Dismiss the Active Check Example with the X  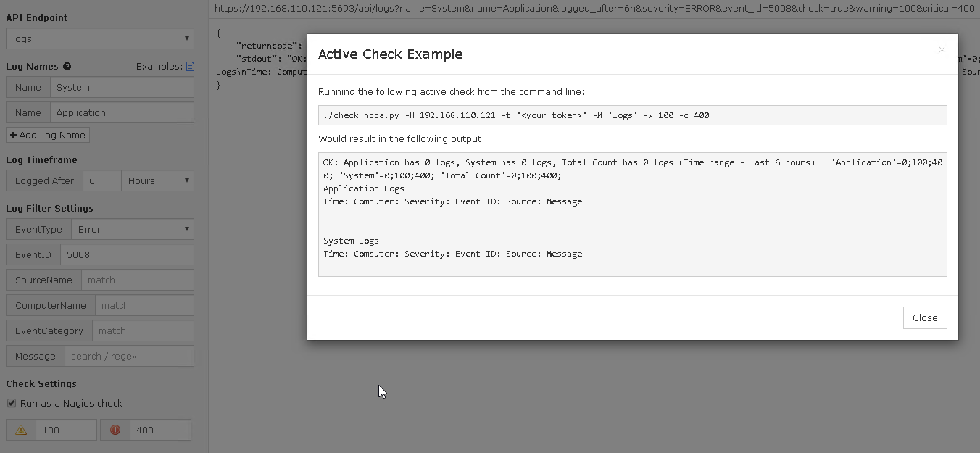coord(941,50)
